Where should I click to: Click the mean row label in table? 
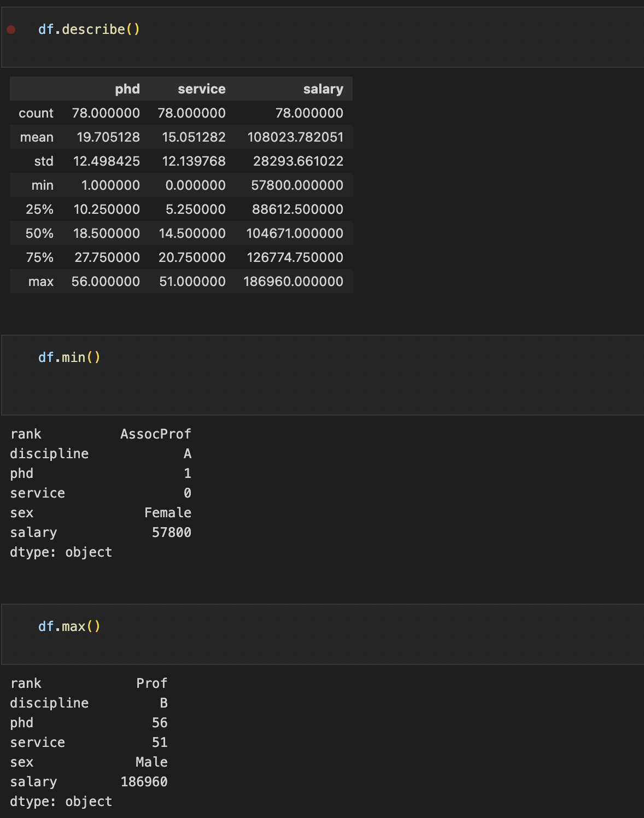click(37, 137)
